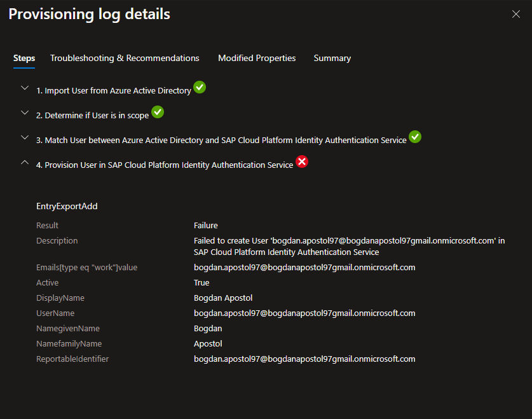Expand step 1 Import User chevron
The image size is (532, 419).
(x=25, y=88)
